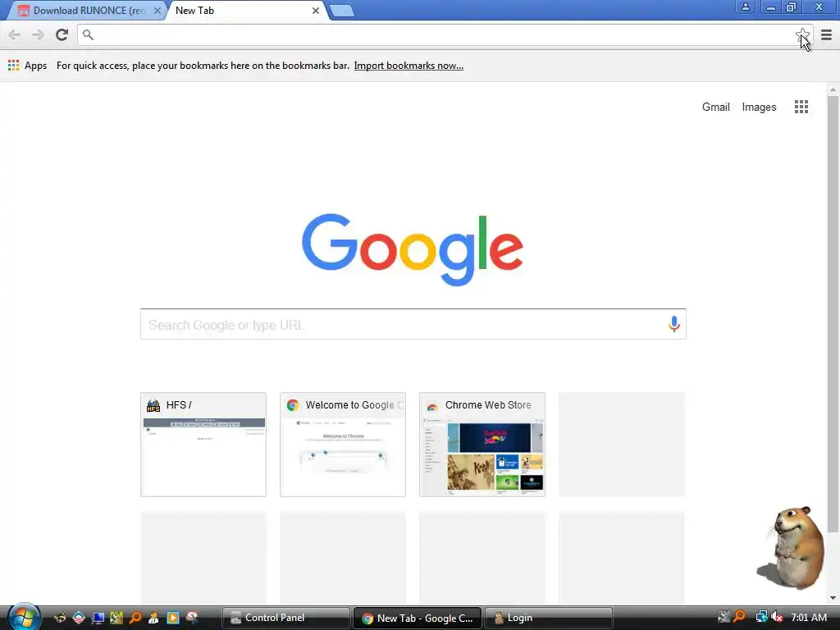Launch the doctor figure quick-launch icon
840x630 pixels.
click(153, 618)
